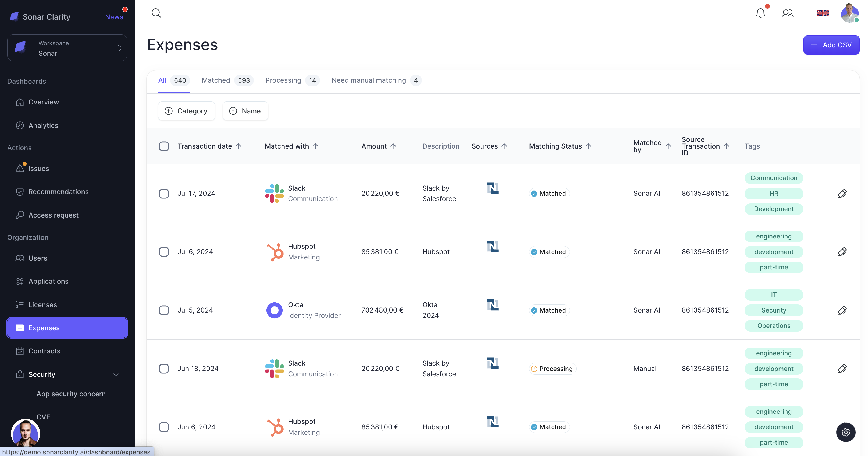Open the floating settings gear button
The image size is (868, 456).
click(x=845, y=432)
